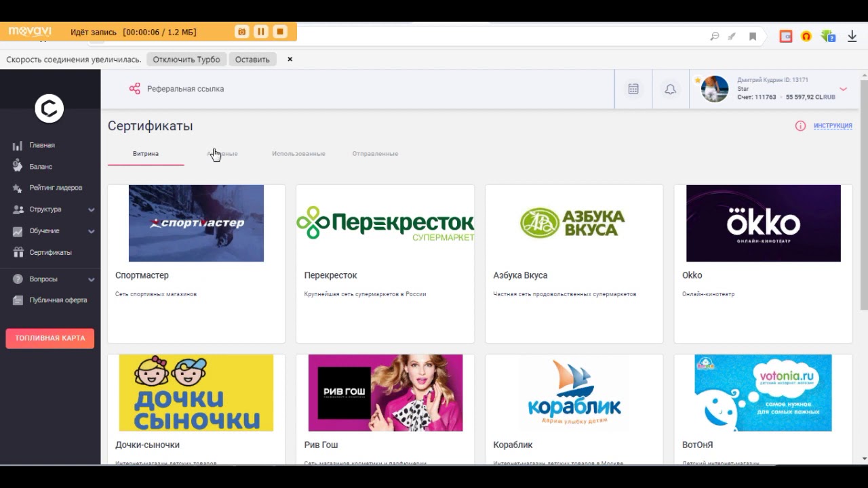The image size is (868, 488).
Task: Click the ВотОнЯ card title text
Action: pos(697,445)
